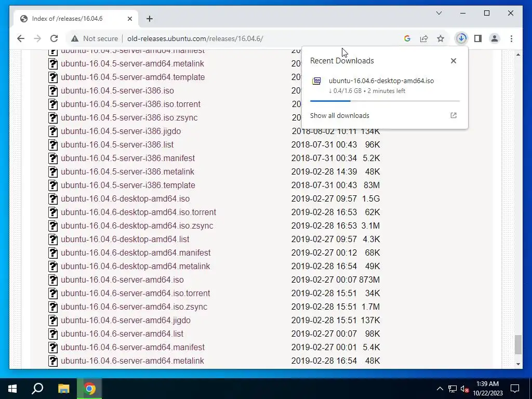The width and height of the screenshot is (532, 399).
Task: Open ubuntu-16.04.6-desktop-amd64.metalink link
Action: [x=136, y=267]
